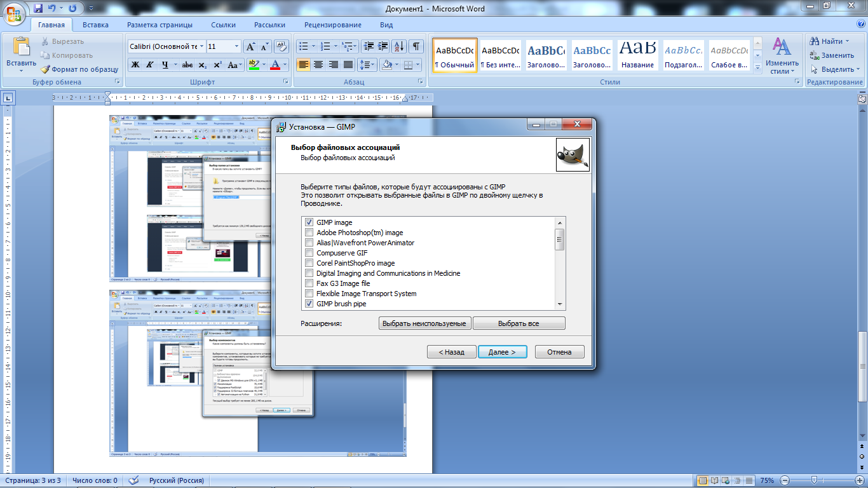Viewport: 868px width, 488px height.
Task: Center align text
Action: click(x=318, y=65)
